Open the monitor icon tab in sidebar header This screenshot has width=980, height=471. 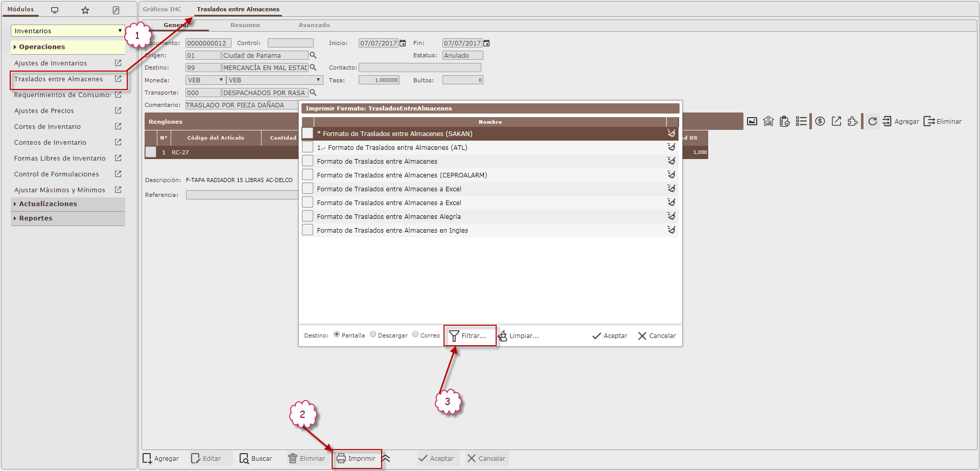point(55,10)
